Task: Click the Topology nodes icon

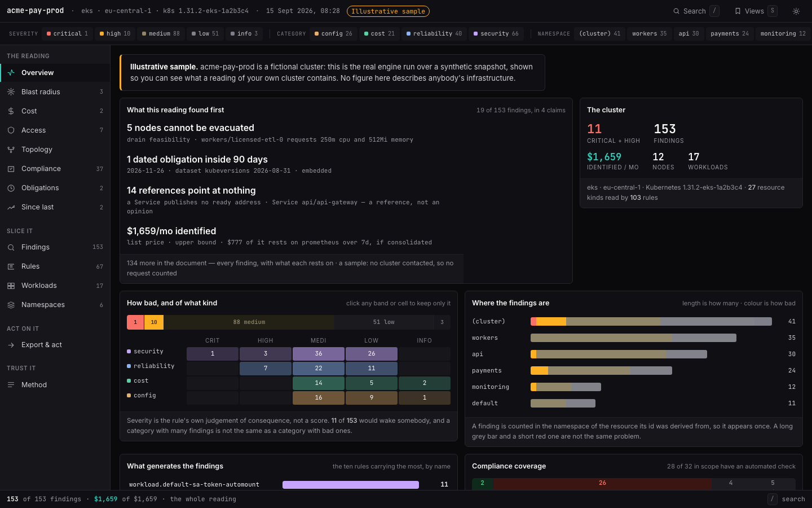Action: 11,150
